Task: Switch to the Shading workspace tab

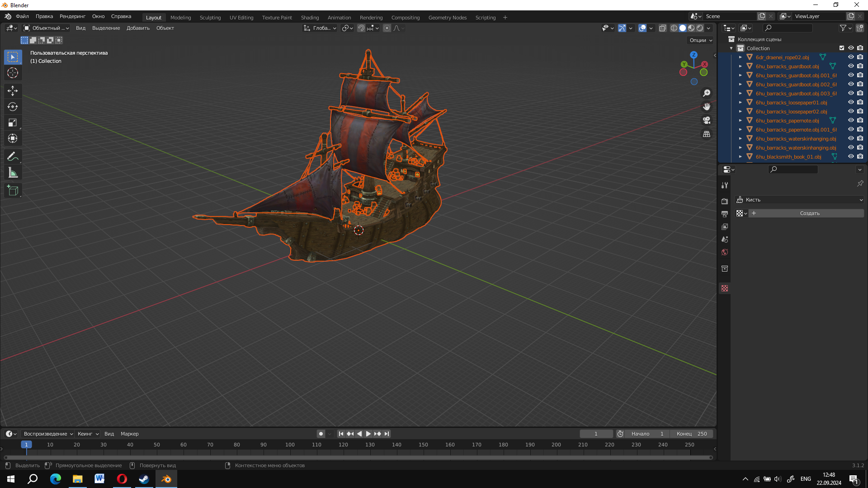Action: (310, 18)
